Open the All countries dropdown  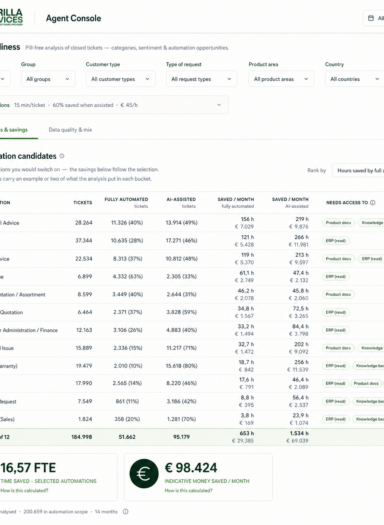(355, 79)
